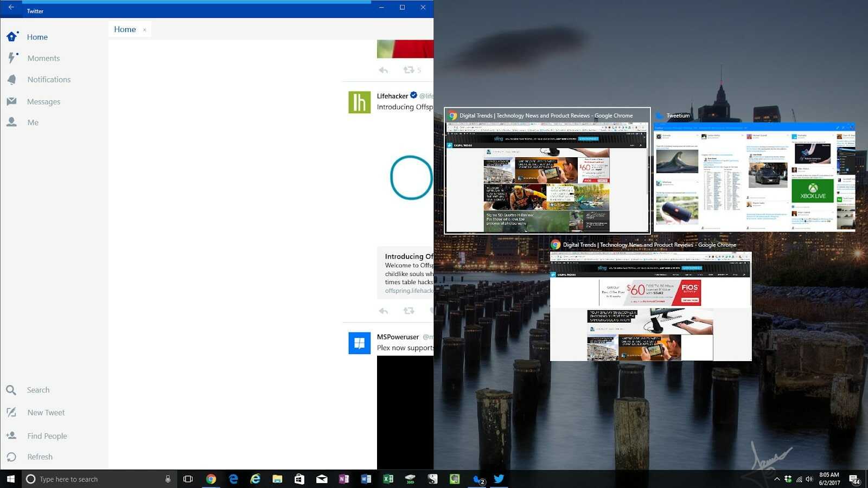Open Google Chrome from the taskbar
This screenshot has width=868, height=488.
[212, 479]
